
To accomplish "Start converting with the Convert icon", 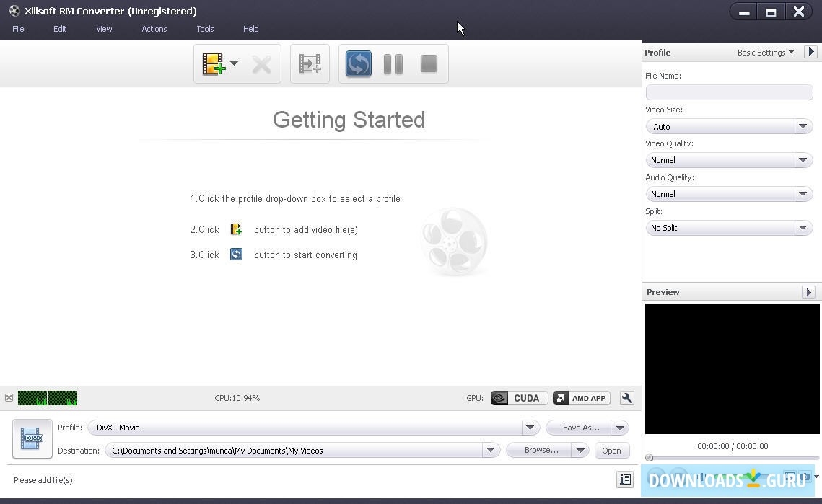I will tap(358, 64).
